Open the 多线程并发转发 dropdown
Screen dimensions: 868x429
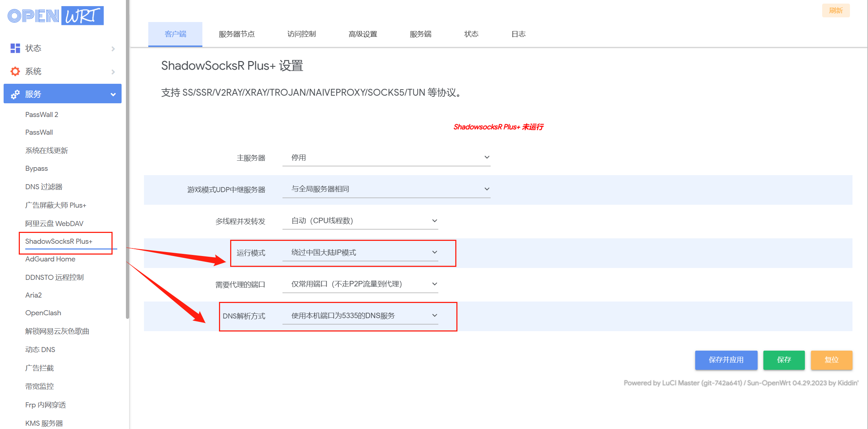coord(360,221)
